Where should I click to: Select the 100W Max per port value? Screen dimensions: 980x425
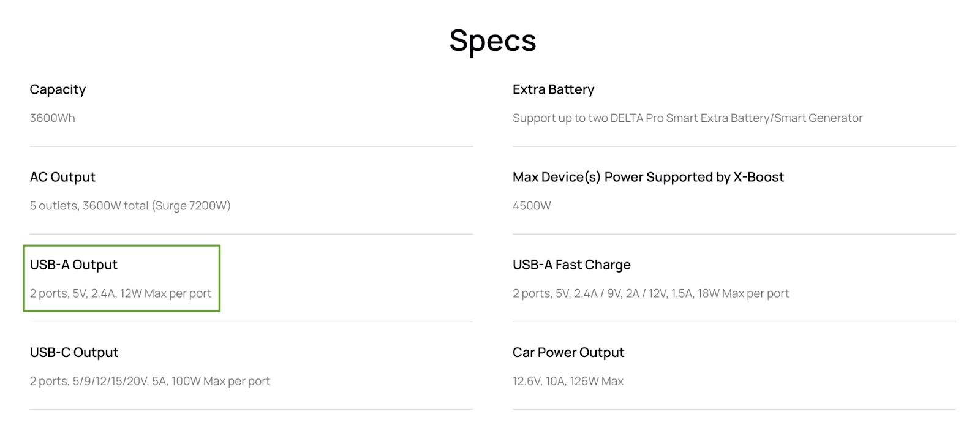coord(221,381)
